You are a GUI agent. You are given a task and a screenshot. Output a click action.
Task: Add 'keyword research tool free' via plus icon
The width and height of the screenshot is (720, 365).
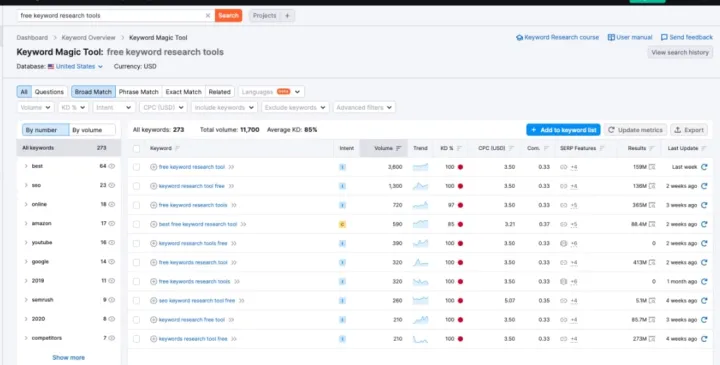pyautogui.click(x=153, y=186)
